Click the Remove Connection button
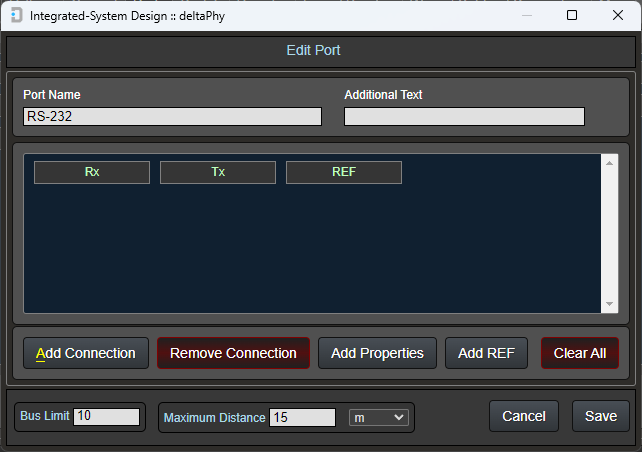The width and height of the screenshot is (642, 452). (x=233, y=353)
